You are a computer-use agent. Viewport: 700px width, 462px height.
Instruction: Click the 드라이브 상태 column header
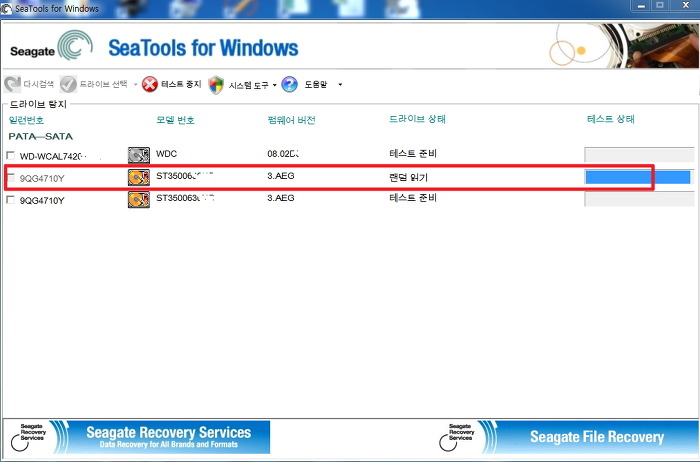417,120
